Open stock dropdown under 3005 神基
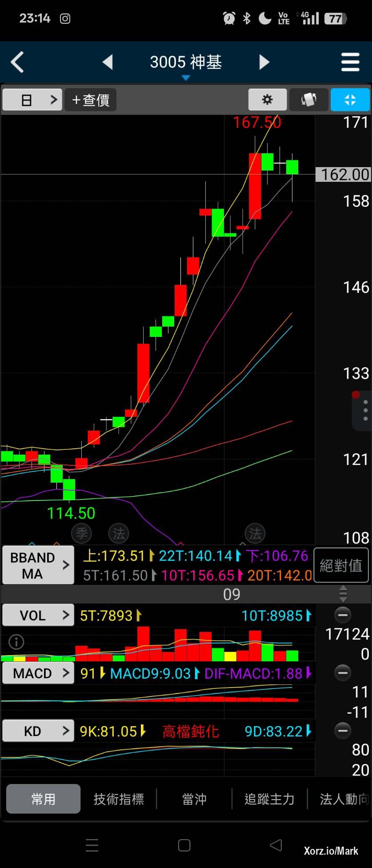Viewport: 372px width, 868px height. pyautogui.click(x=186, y=78)
